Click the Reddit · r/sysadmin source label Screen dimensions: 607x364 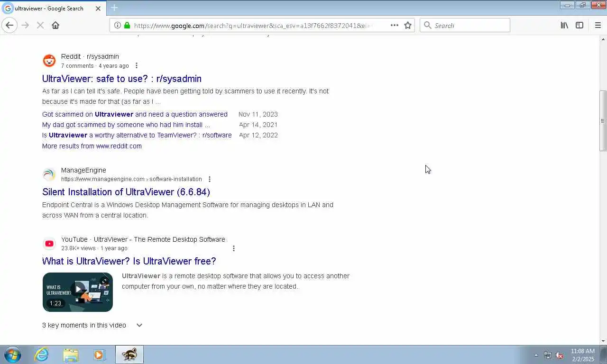90,56
